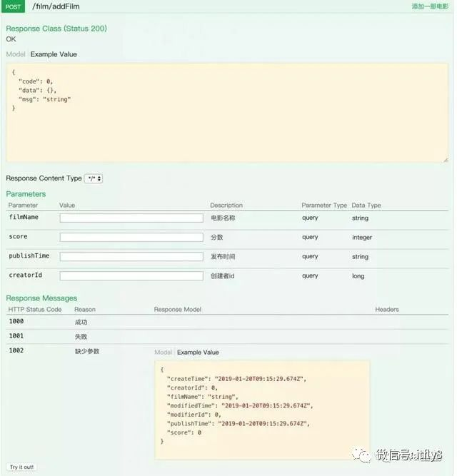Click the Try it out! button

point(21,467)
